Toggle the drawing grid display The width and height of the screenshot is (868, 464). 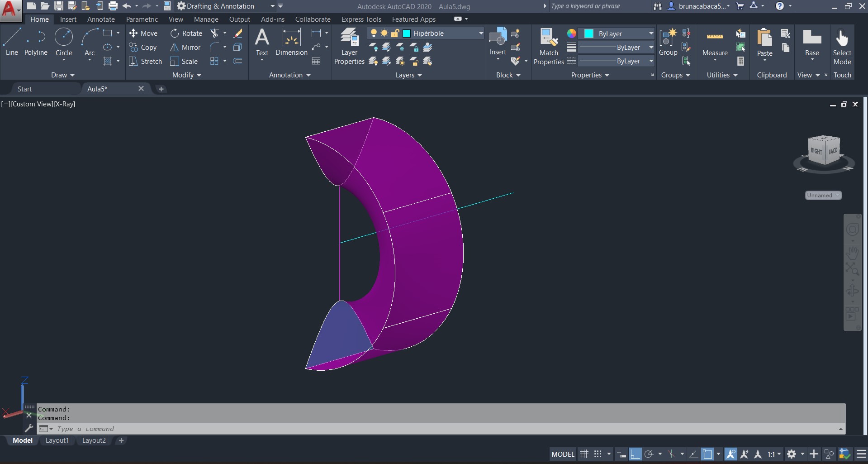pos(584,454)
